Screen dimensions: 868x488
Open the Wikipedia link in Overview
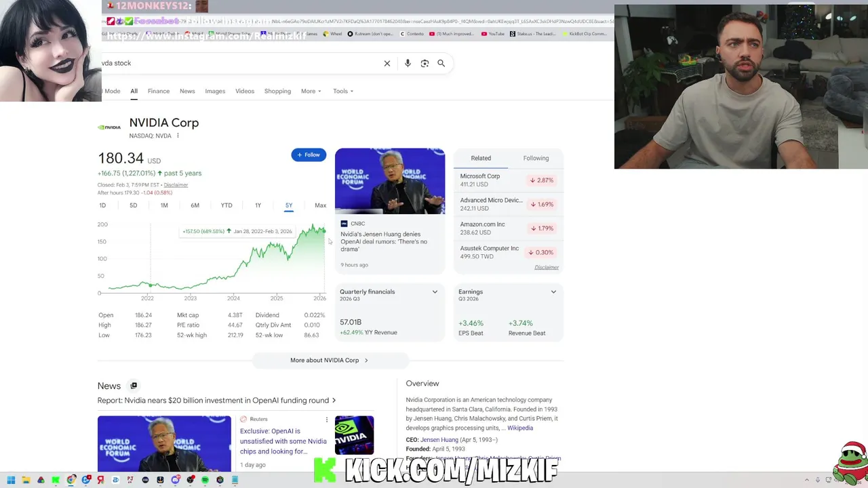[x=520, y=428]
